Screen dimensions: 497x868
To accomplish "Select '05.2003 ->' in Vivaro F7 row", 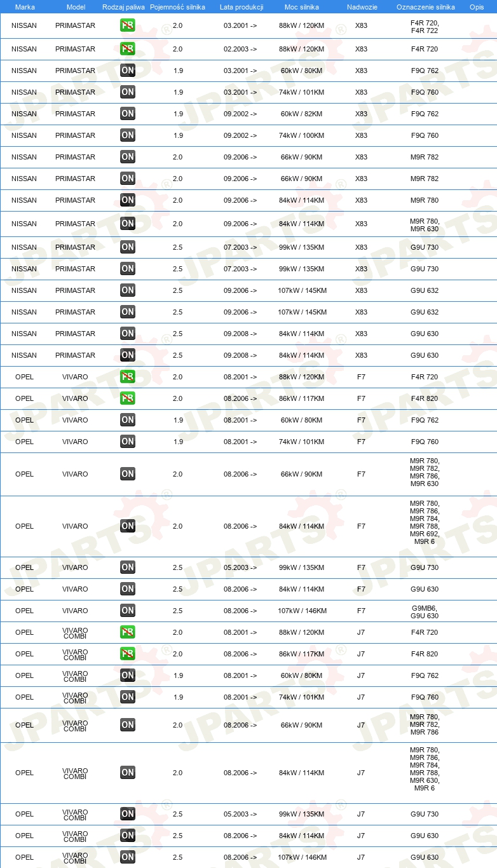I will click(240, 567).
